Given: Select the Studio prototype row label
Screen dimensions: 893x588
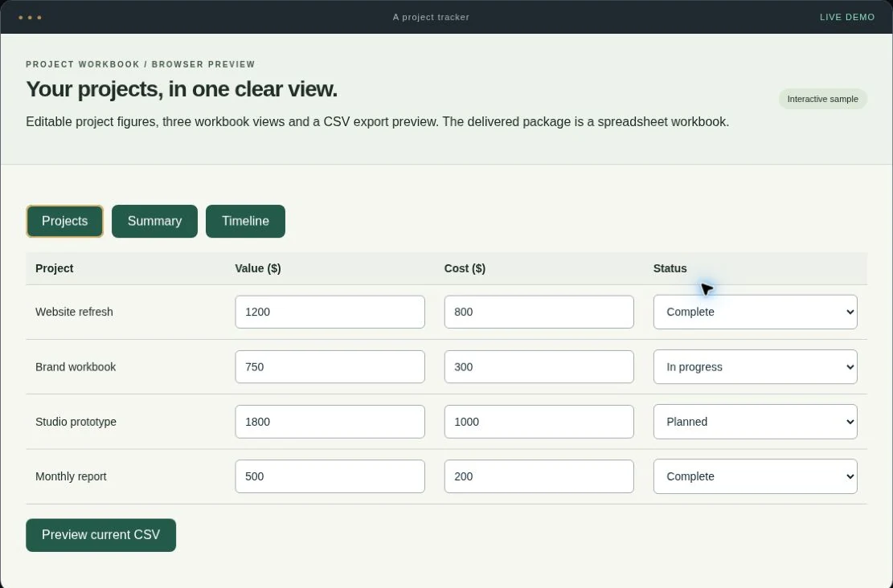Looking at the screenshot, I should [76, 422].
